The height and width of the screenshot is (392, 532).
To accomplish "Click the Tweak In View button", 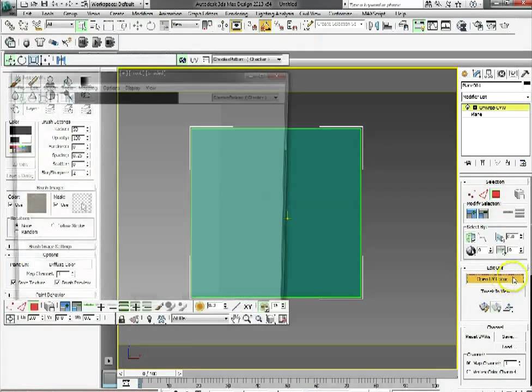I will pyautogui.click(x=495, y=291).
